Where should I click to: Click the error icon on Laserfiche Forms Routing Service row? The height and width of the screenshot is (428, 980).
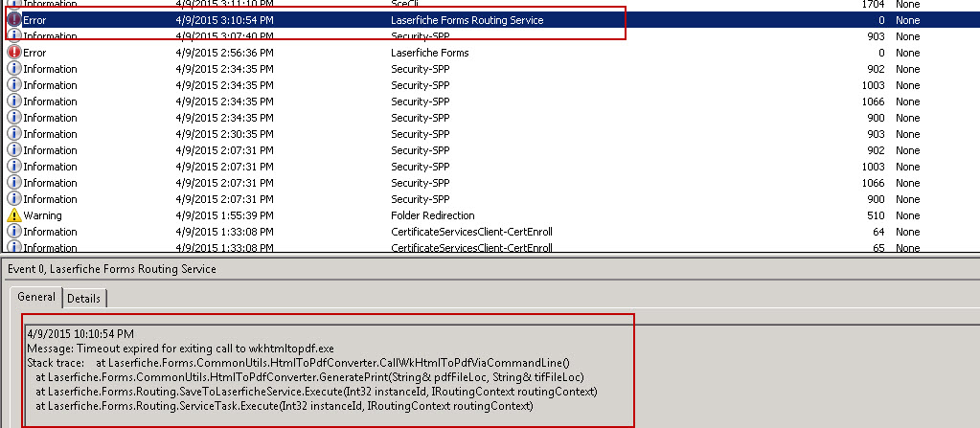pos(13,20)
